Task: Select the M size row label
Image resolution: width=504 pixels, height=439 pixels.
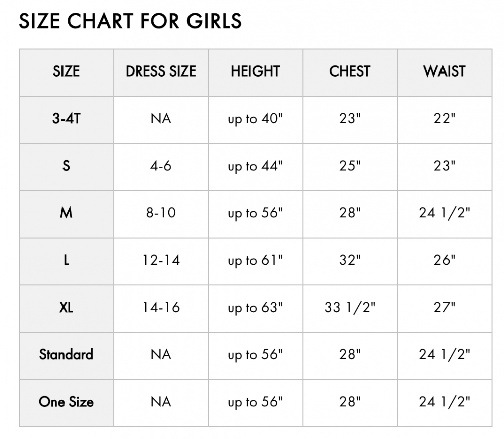Action: 67,214
